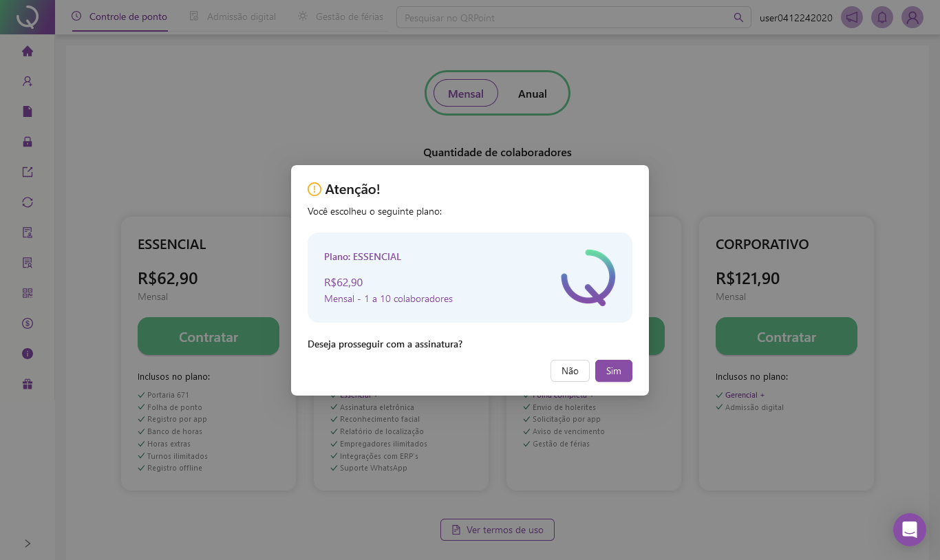Open the QR code sidebar icon
Image resolution: width=940 pixels, height=560 pixels.
tap(28, 293)
